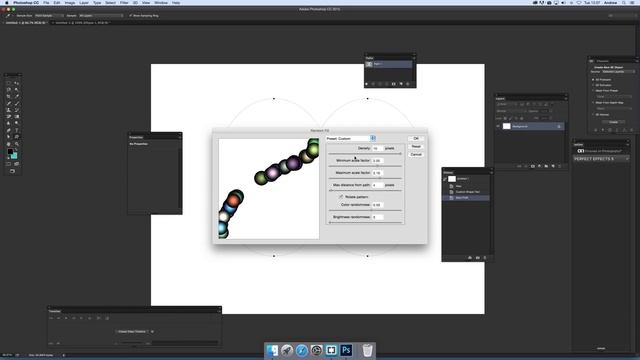Click the Max distance from path field
640x360 pixels.
click(x=377, y=185)
